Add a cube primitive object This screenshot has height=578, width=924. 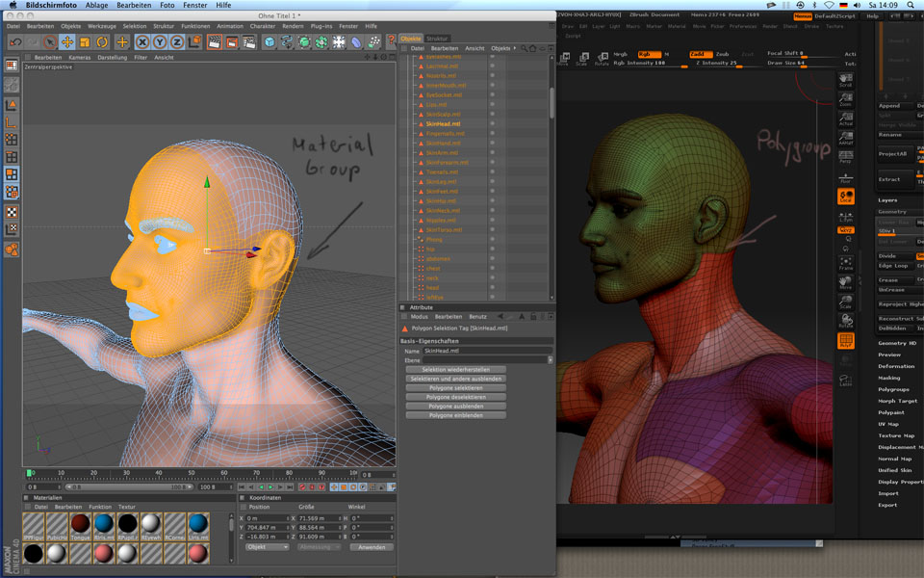pos(269,42)
